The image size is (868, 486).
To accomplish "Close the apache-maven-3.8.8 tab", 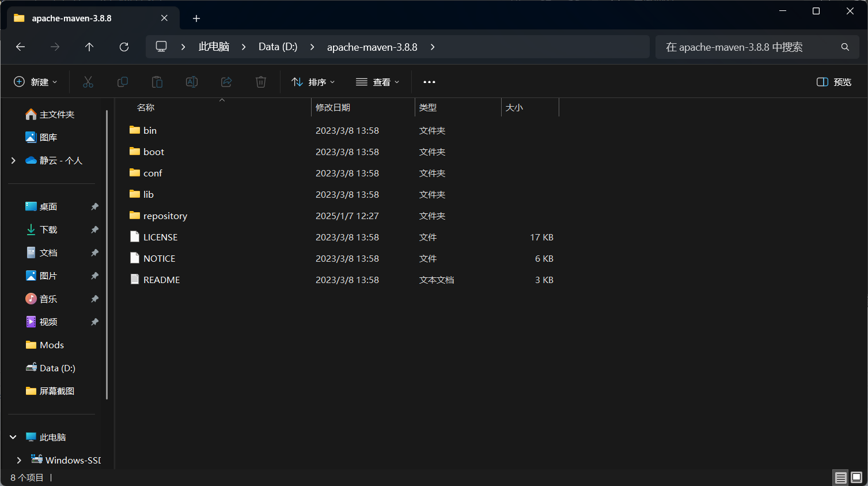I will 164,18.
